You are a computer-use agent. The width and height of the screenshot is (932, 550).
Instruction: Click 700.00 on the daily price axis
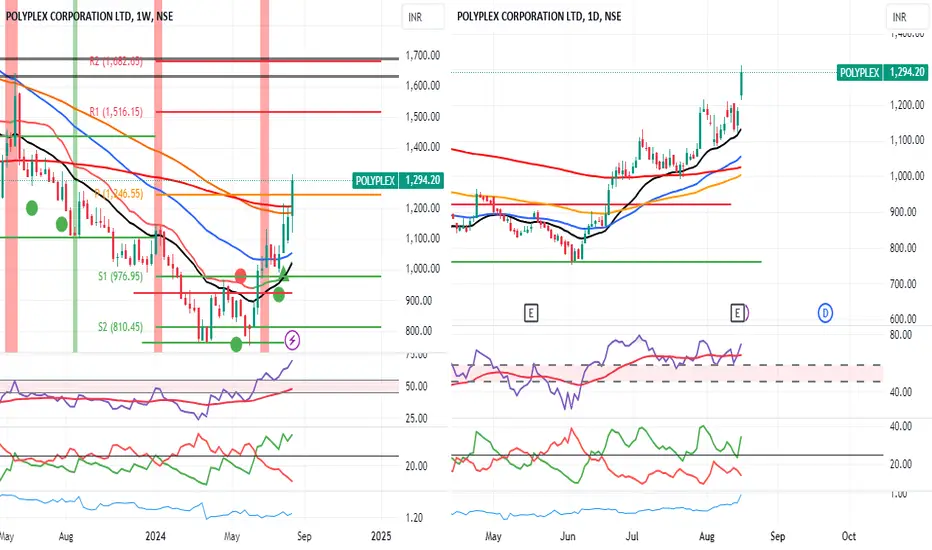[903, 284]
